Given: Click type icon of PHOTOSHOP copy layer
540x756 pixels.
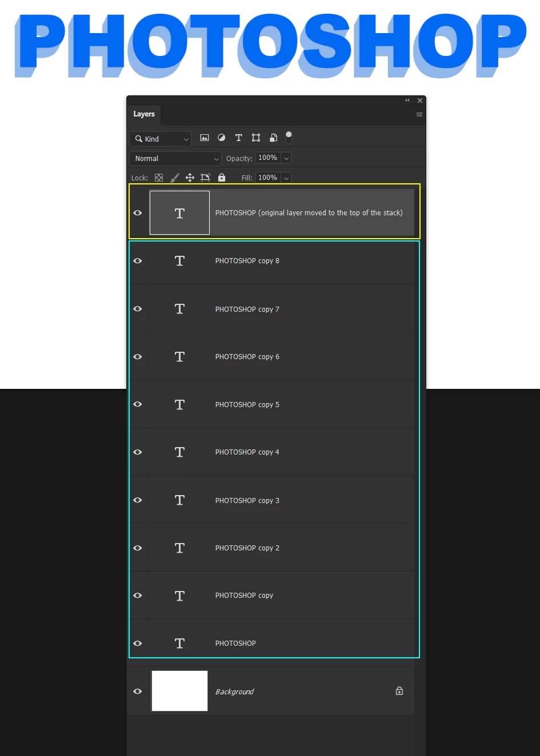Looking at the screenshot, I should 179,596.
